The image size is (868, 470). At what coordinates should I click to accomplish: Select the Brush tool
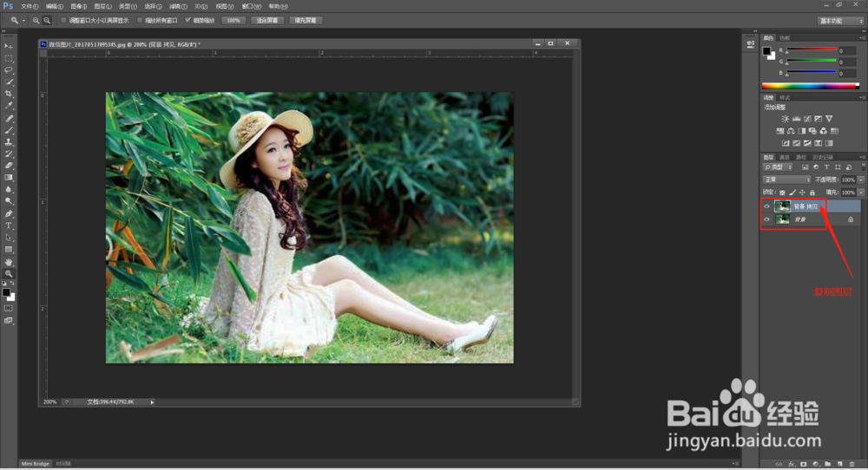[x=9, y=130]
